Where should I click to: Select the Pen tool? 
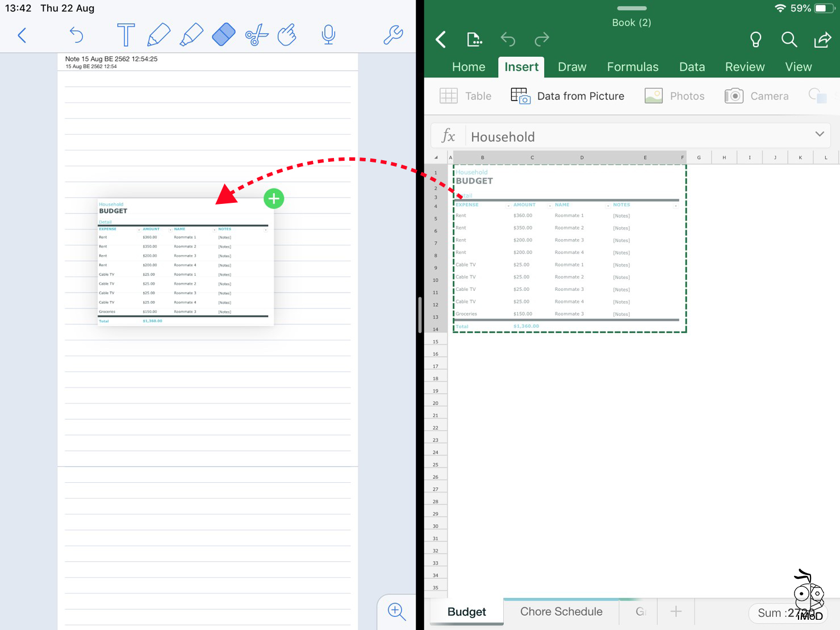(159, 35)
